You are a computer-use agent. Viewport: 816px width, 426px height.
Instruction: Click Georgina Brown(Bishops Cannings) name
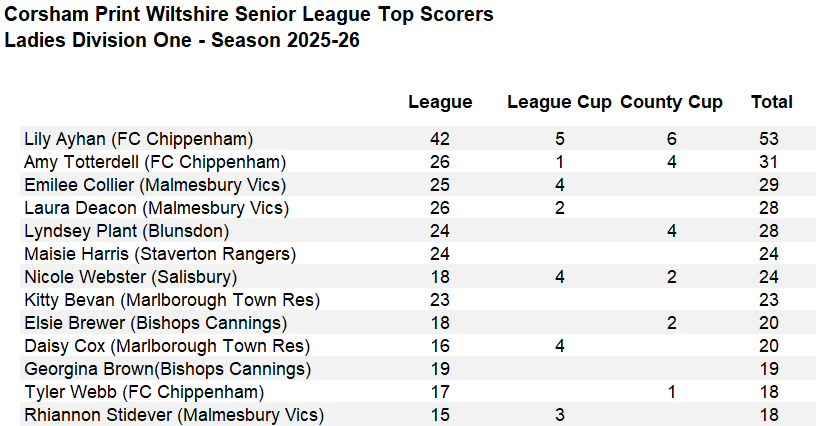[168, 369]
